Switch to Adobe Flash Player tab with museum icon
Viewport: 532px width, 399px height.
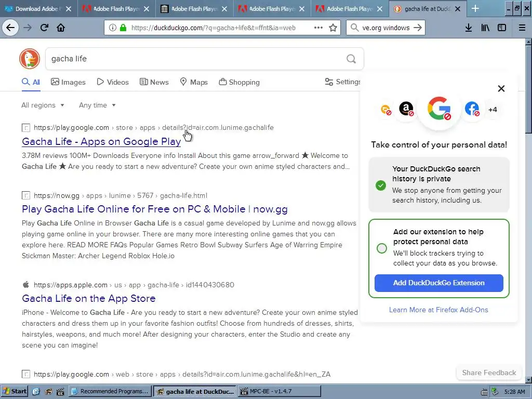(194, 9)
